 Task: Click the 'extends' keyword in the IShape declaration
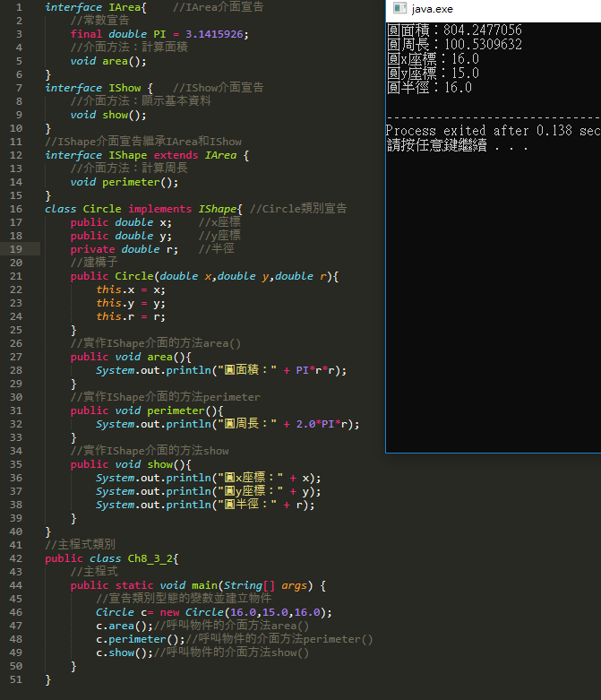(176, 155)
